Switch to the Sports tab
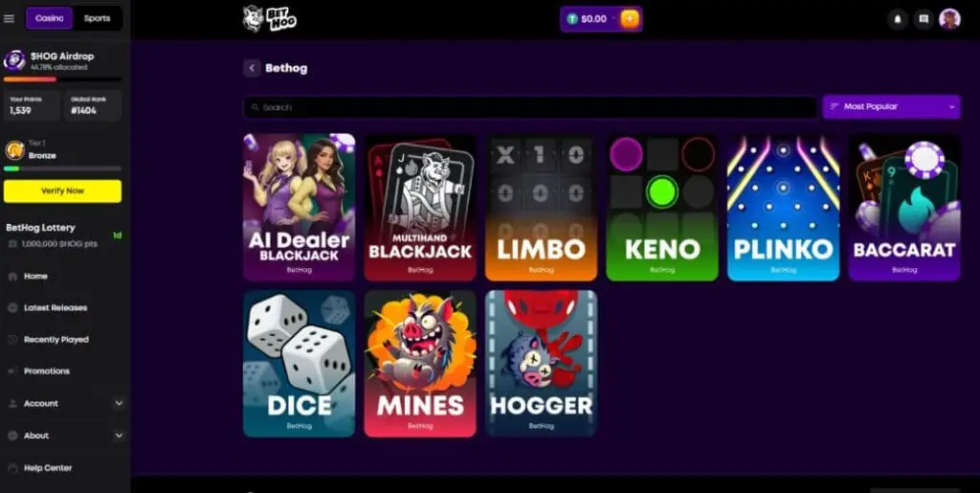This screenshot has width=980, height=493. click(97, 19)
